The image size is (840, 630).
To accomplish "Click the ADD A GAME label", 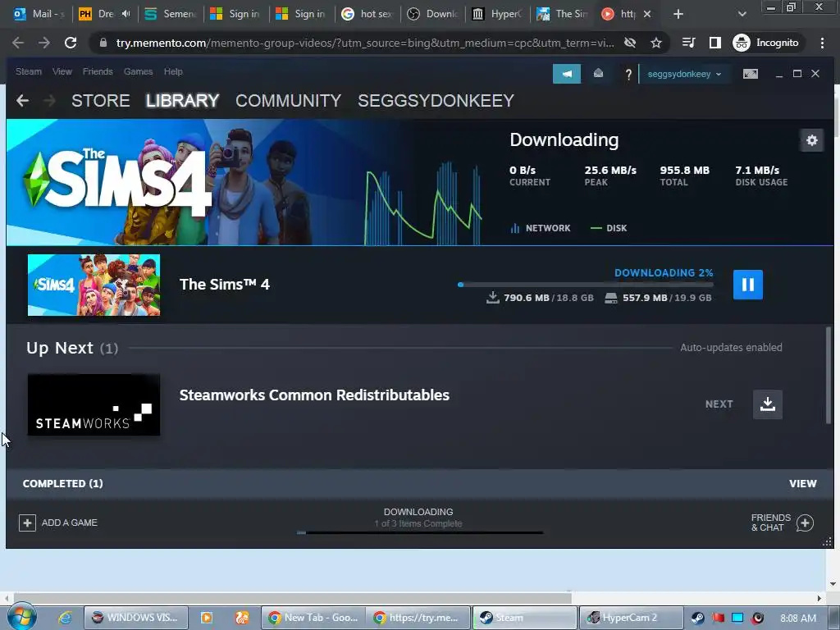I will pyautogui.click(x=70, y=523).
